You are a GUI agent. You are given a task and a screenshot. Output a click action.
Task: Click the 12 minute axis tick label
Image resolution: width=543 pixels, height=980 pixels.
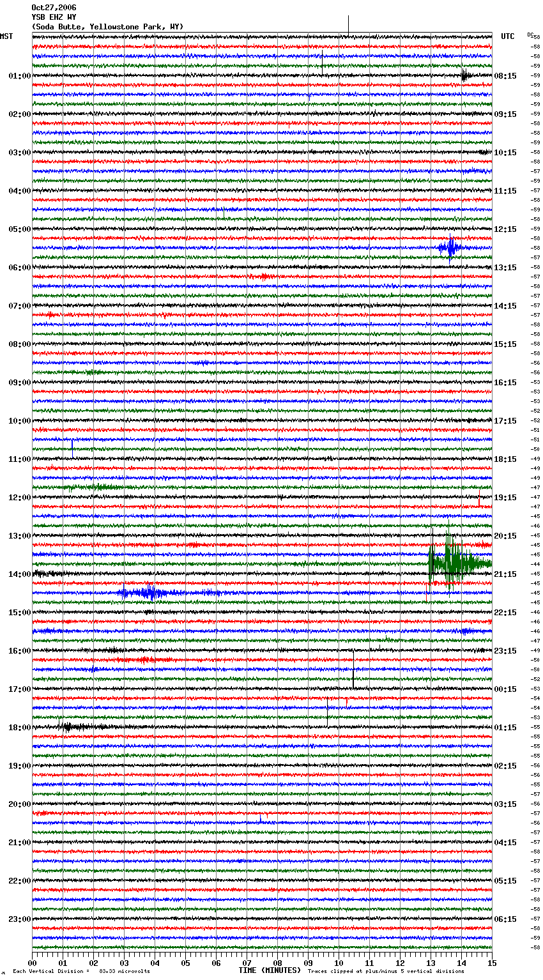click(400, 963)
